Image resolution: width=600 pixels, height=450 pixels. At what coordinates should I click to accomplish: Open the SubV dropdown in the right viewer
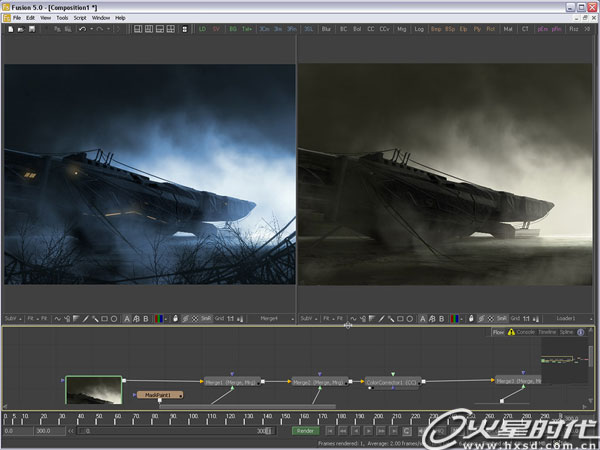[x=309, y=318]
